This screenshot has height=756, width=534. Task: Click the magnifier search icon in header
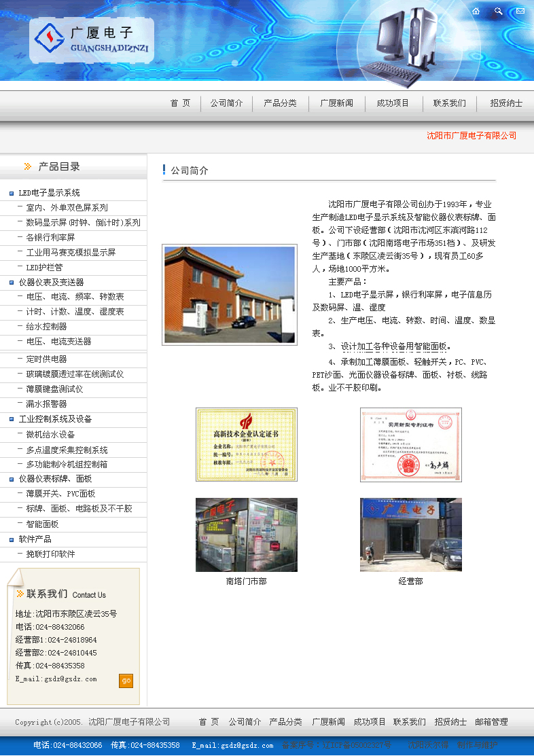[x=498, y=11]
